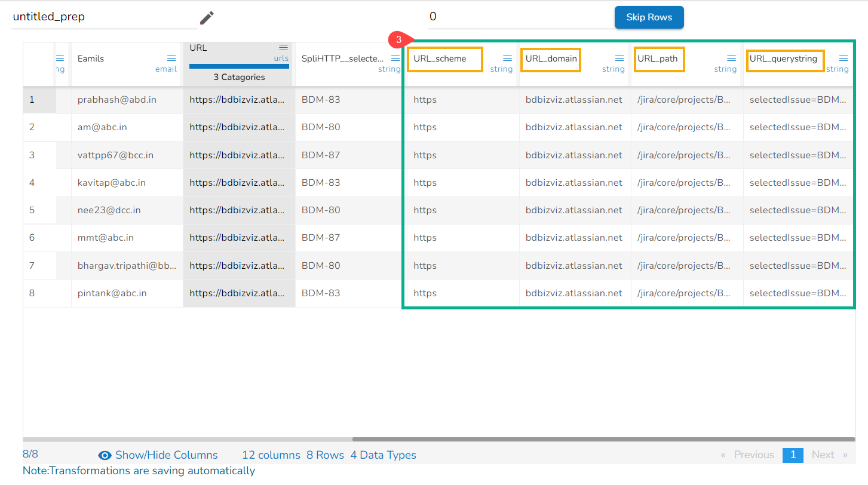Select row number 1 cell
The width and height of the screenshot is (868, 485).
coord(32,100)
